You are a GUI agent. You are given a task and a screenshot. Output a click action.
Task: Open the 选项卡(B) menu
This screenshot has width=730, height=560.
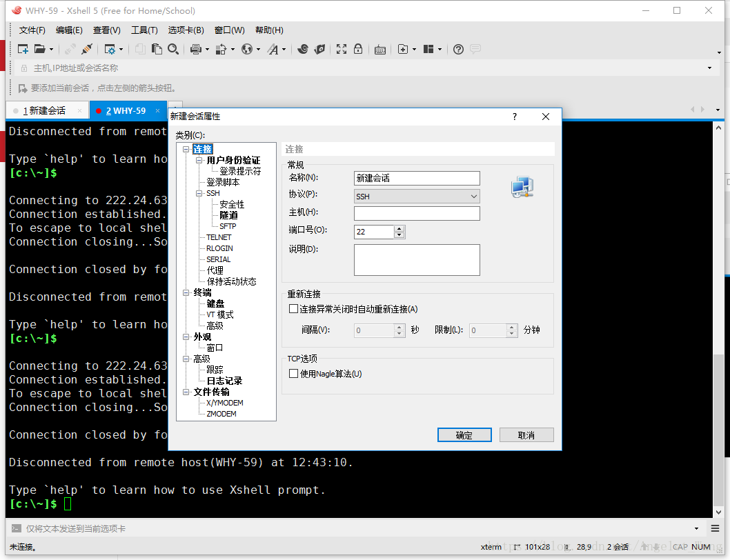point(186,30)
